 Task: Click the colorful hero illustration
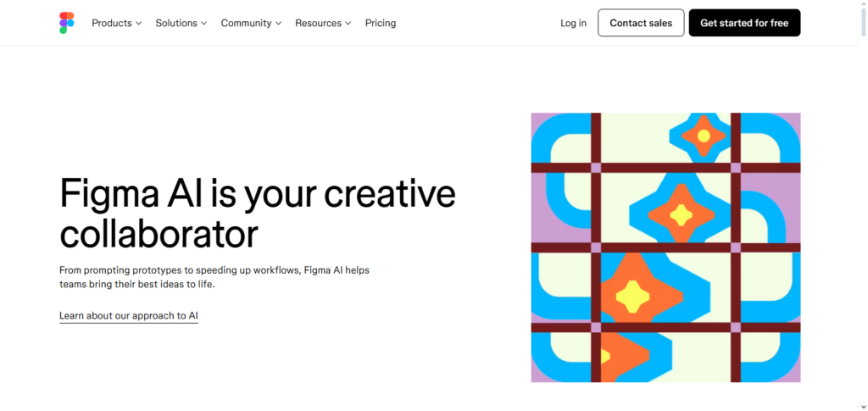(x=665, y=247)
